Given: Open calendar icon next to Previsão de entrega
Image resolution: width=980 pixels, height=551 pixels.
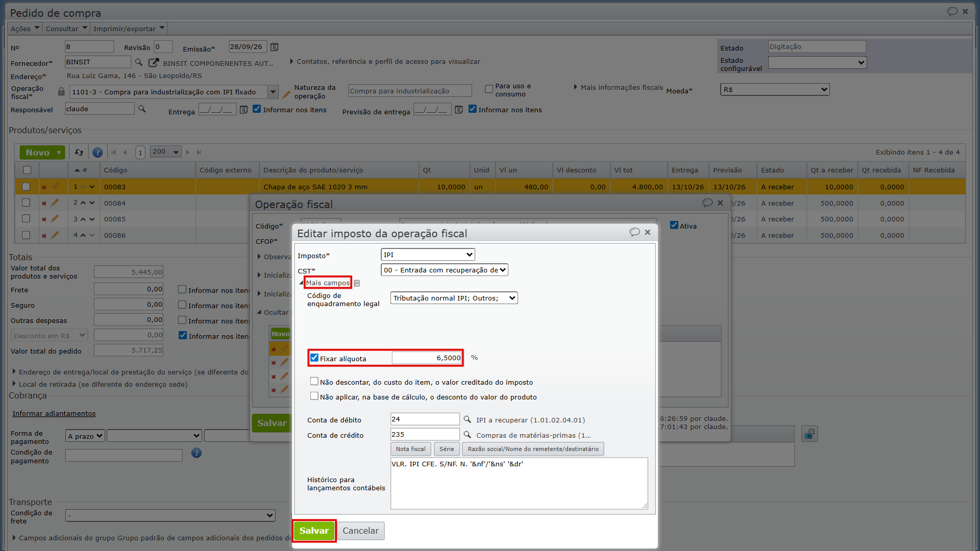Looking at the screenshot, I should point(459,110).
